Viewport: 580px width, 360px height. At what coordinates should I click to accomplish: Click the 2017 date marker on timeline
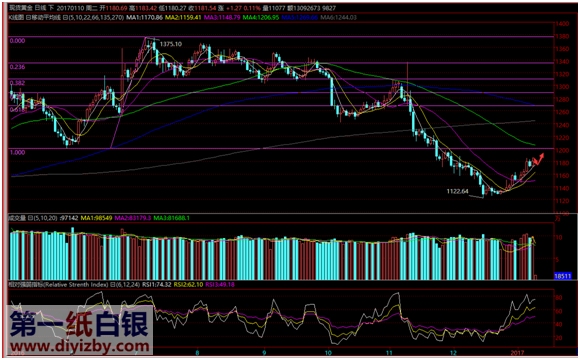pos(517,353)
